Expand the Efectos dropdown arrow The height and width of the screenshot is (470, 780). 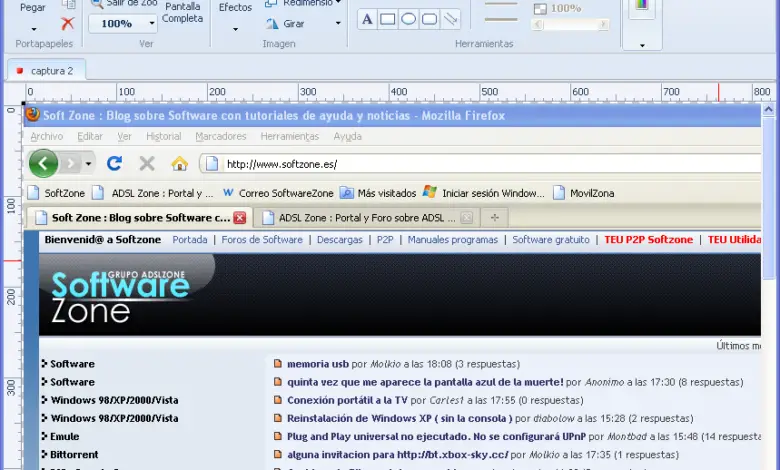(235, 29)
